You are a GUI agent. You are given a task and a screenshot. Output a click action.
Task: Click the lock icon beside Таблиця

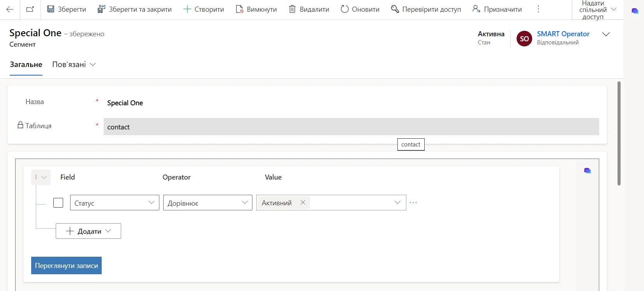tap(20, 125)
